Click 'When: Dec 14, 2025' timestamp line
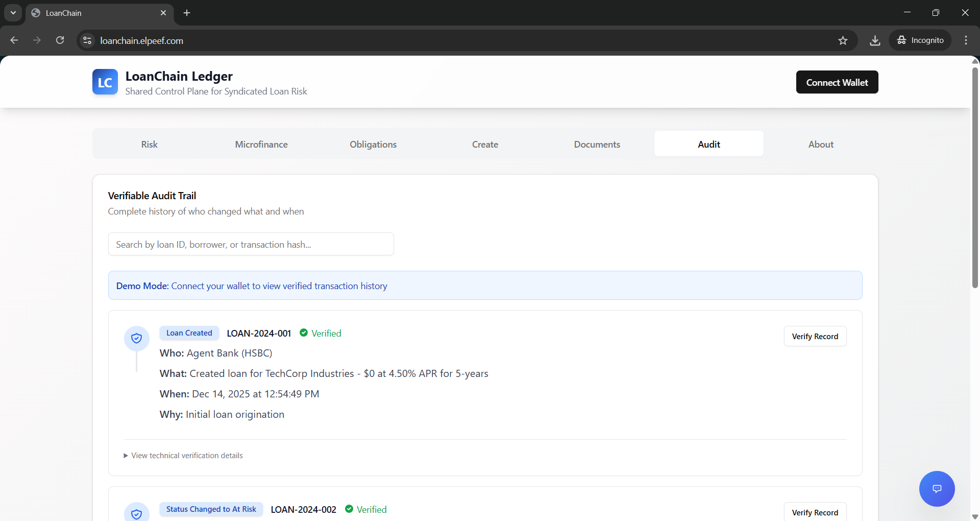Screen dimensions: 980x521 tap(239, 394)
